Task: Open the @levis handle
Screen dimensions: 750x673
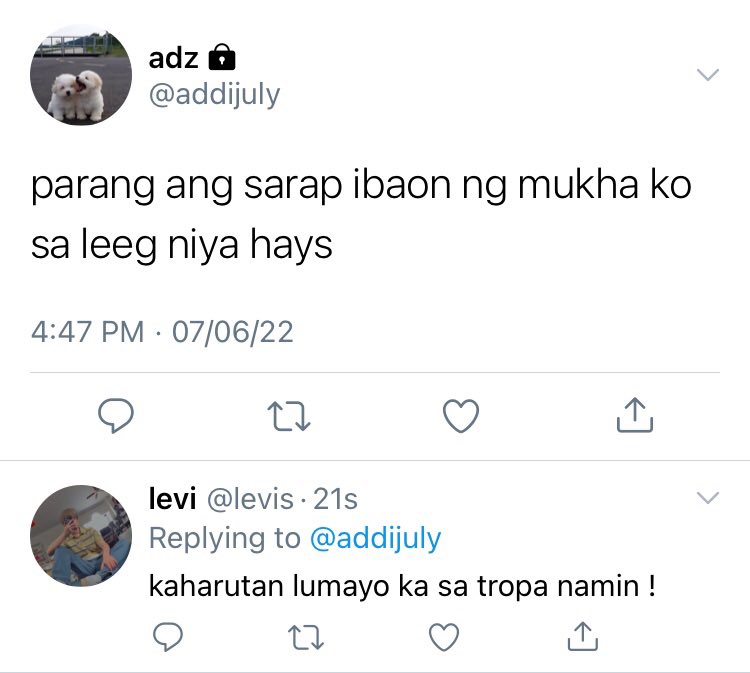Action: click(x=250, y=499)
